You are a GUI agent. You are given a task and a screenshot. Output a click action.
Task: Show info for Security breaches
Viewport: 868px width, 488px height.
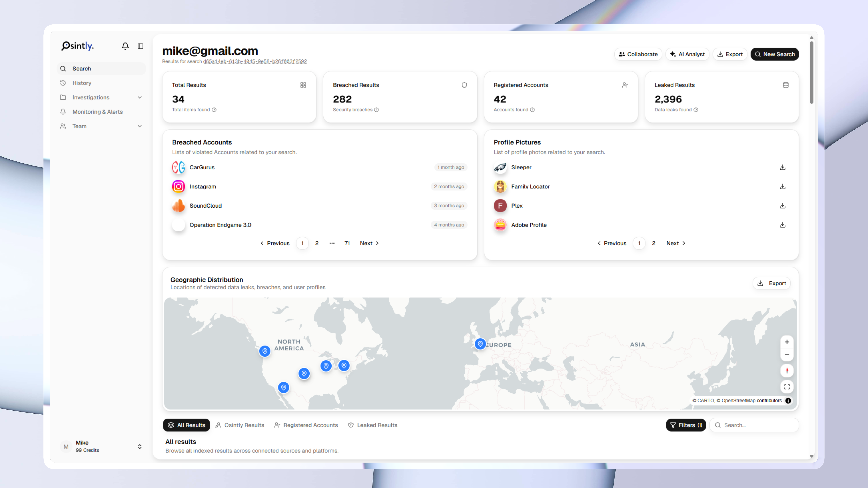[377, 110]
